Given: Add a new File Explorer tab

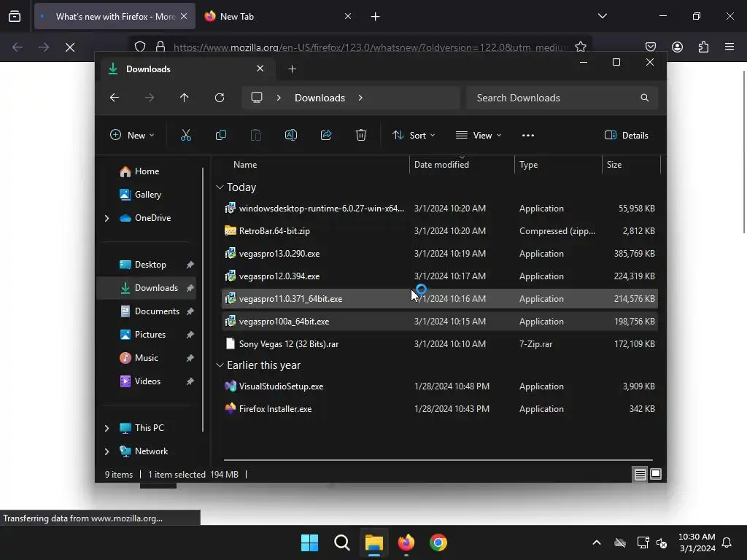Looking at the screenshot, I should (x=292, y=69).
